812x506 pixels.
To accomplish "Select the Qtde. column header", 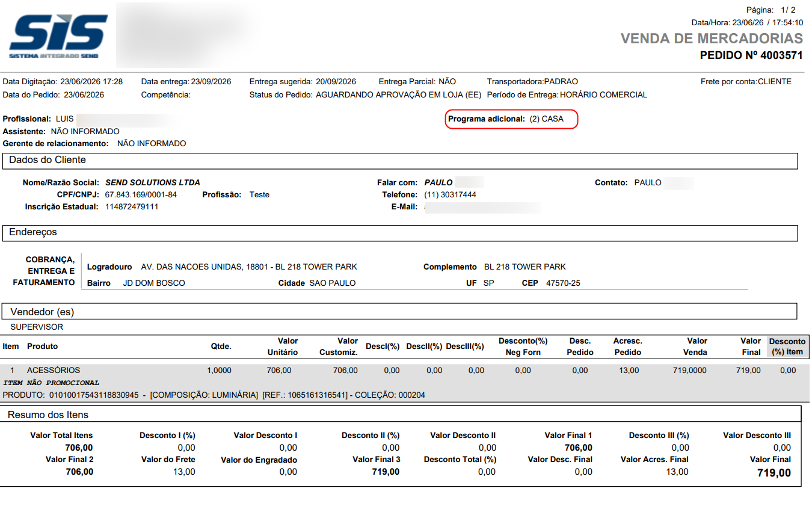I will pyautogui.click(x=221, y=347).
